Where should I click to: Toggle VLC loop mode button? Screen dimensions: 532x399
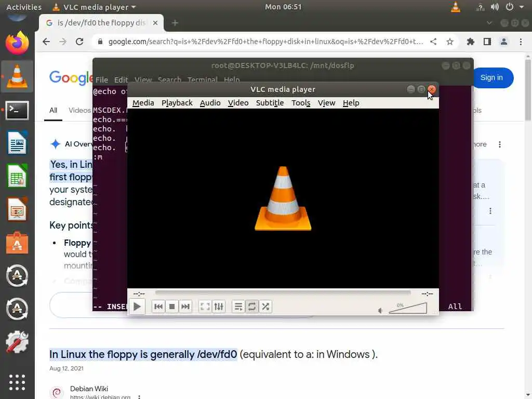pos(252,307)
